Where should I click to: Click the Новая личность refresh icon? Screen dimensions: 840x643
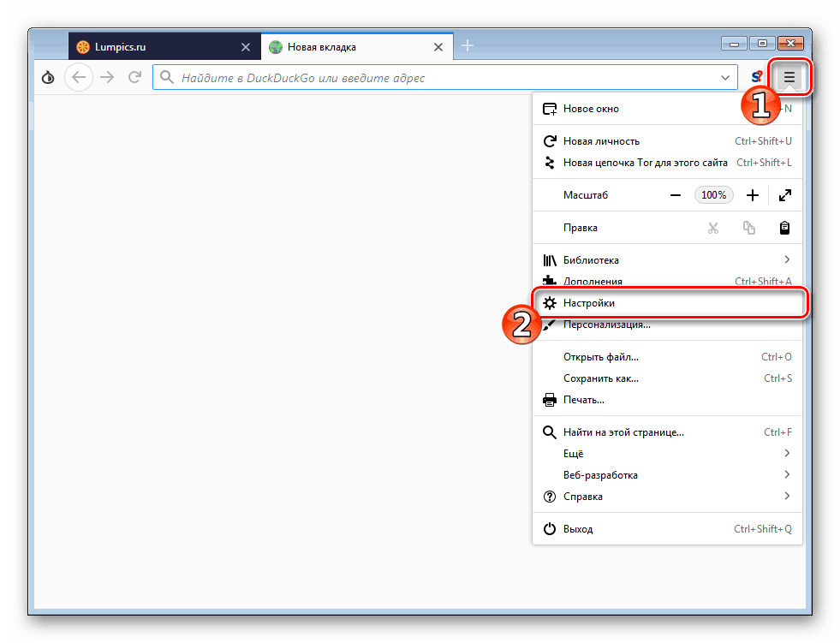pyautogui.click(x=550, y=141)
